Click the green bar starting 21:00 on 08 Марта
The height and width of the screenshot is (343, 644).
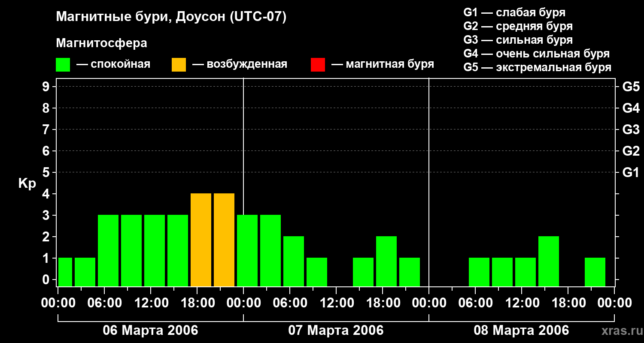(595, 272)
